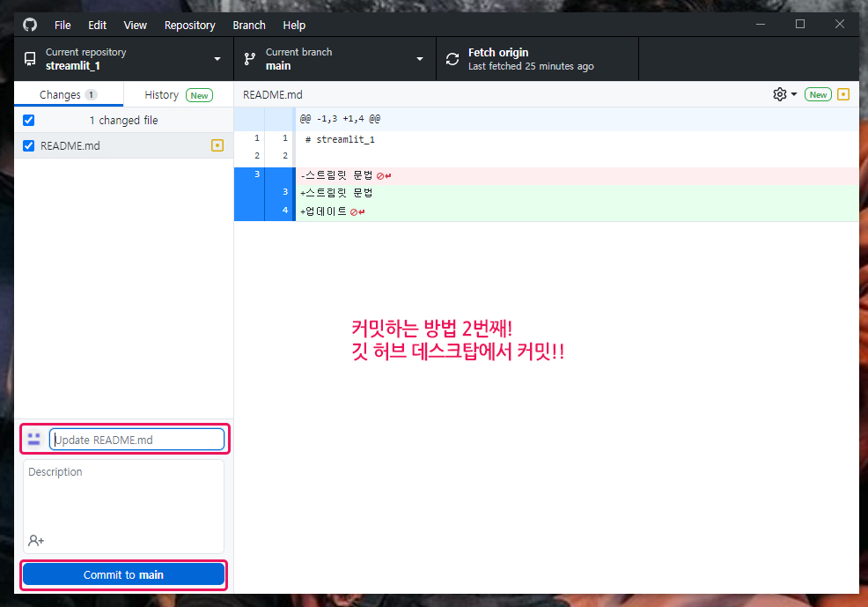868x607 pixels.
Task: Click the '1 changed file' label
Action: (x=123, y=120)
